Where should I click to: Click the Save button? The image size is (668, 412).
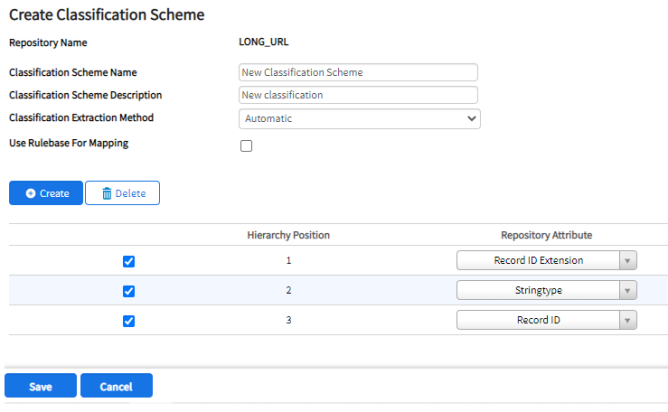pyautogui.click(x=40, y=386)
